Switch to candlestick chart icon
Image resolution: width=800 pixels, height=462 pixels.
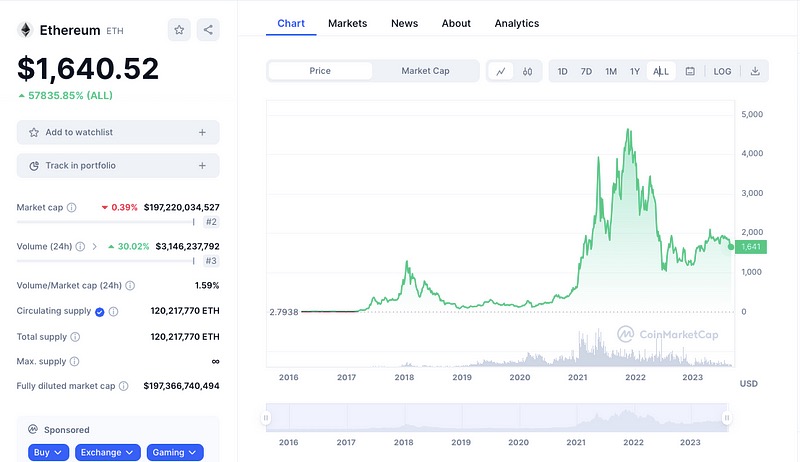[x=527, y=71]
